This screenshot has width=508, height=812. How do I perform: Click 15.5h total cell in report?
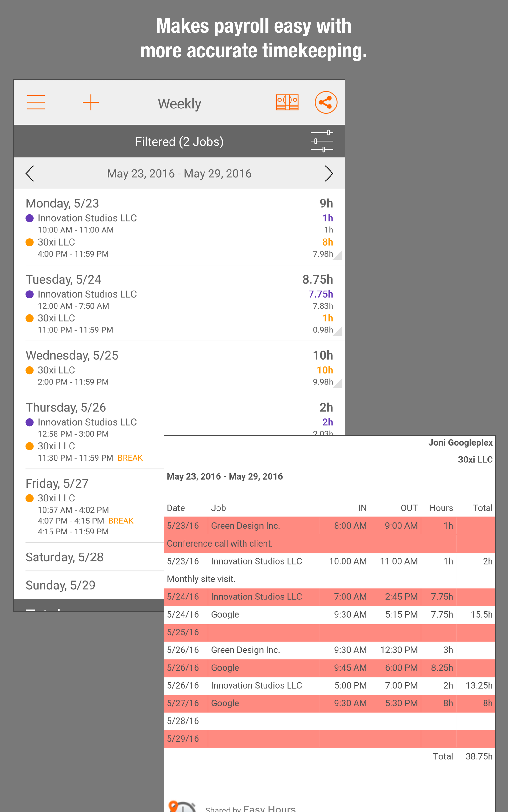[x=481, y=614]
